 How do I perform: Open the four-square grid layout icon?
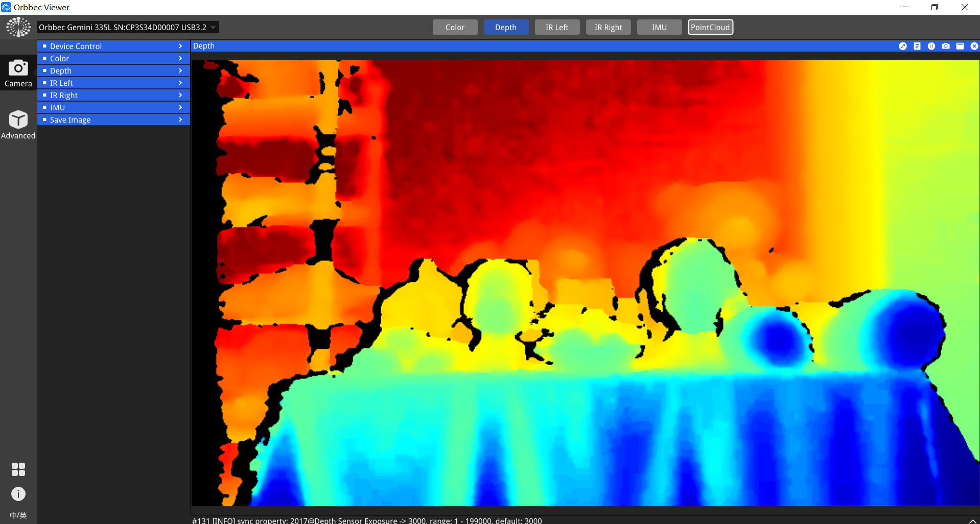[18, 469]
